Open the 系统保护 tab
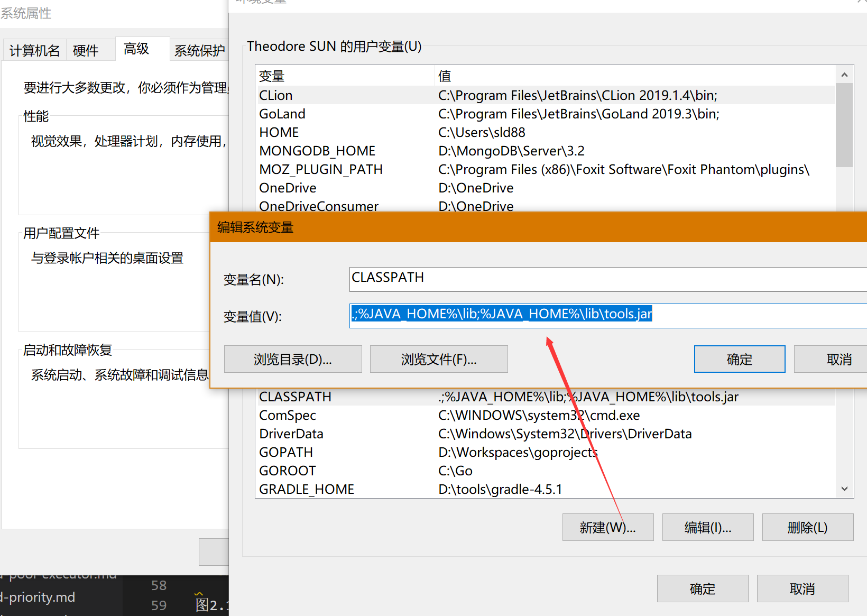Screen dimensions: 867x616 coord(200,50)
